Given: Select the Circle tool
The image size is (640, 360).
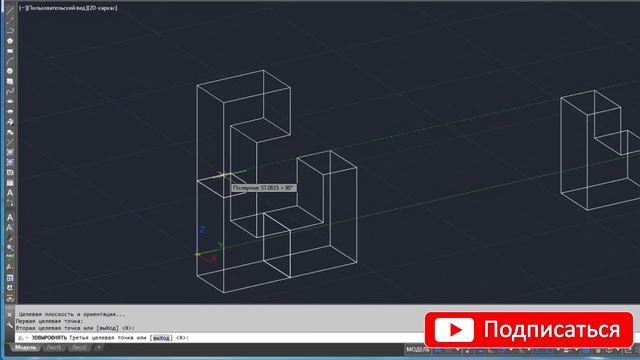Looking at the screenshot, I should click(10, 71).
